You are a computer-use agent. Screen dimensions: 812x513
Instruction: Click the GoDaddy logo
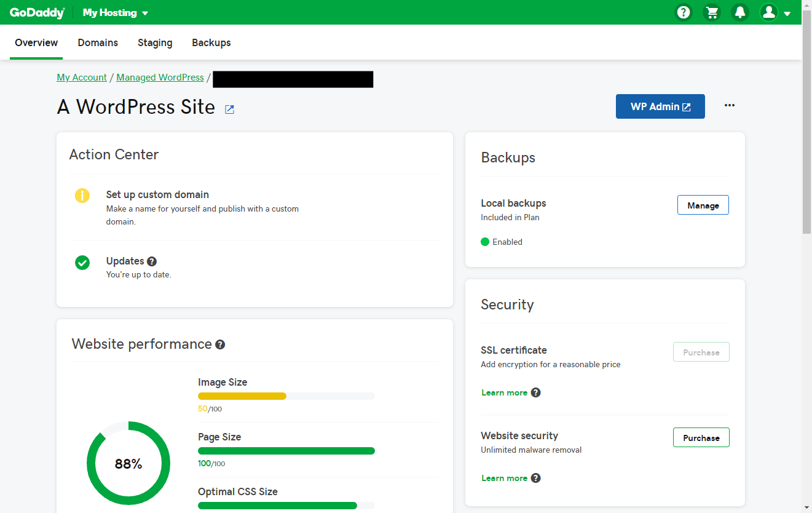coord(36,12)
